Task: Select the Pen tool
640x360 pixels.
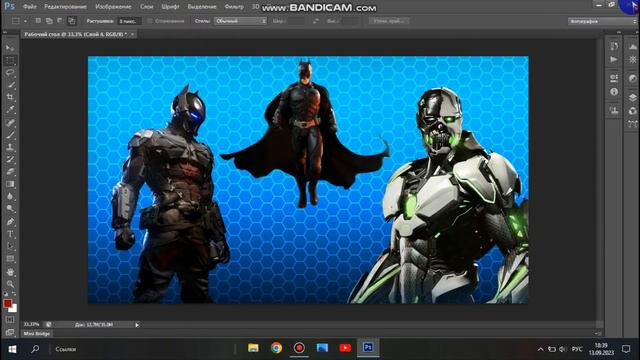Action: click(10, 222)
